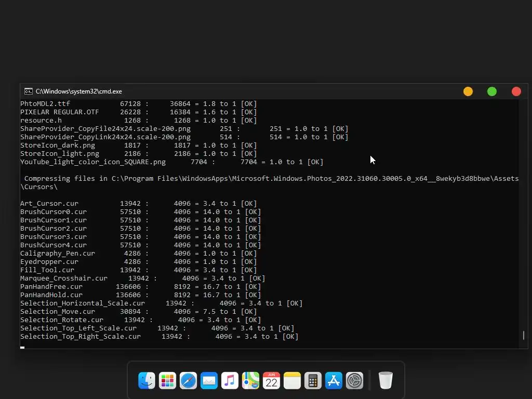Open the Mail envelope icon

coord(209,380)
